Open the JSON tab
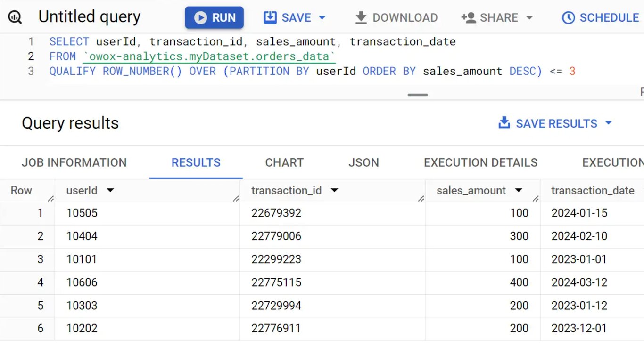This screenshot has width=644, height=347. point(363,162)
